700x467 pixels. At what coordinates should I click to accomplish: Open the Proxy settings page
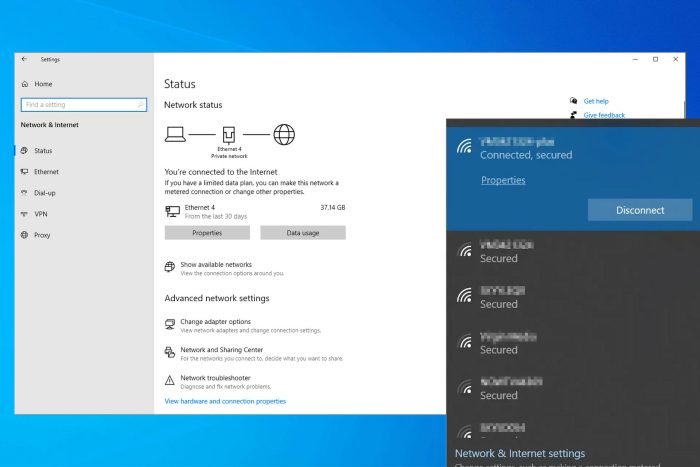click(x=42, y=235)
